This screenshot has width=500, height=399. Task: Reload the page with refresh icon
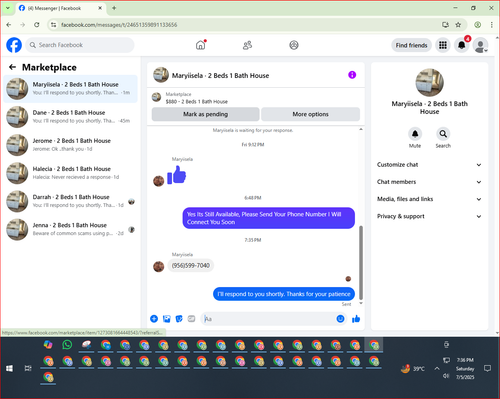pos(37,25)
